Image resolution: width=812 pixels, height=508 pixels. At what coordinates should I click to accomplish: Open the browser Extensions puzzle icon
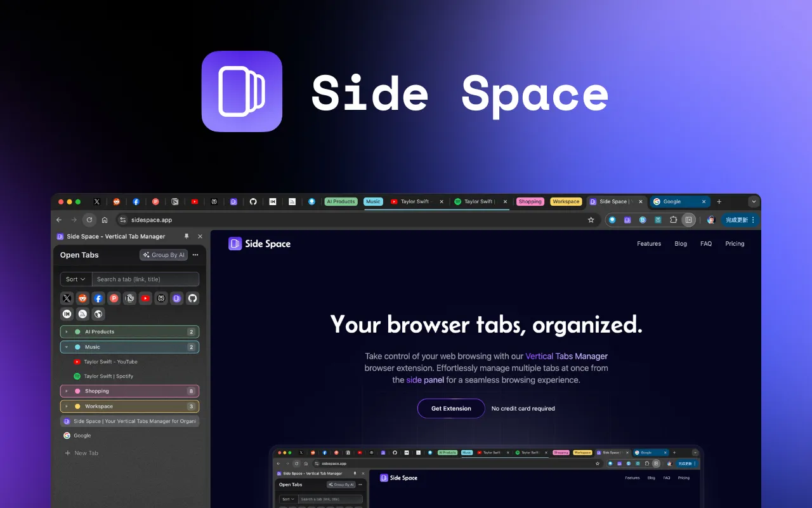pos(673,220)
